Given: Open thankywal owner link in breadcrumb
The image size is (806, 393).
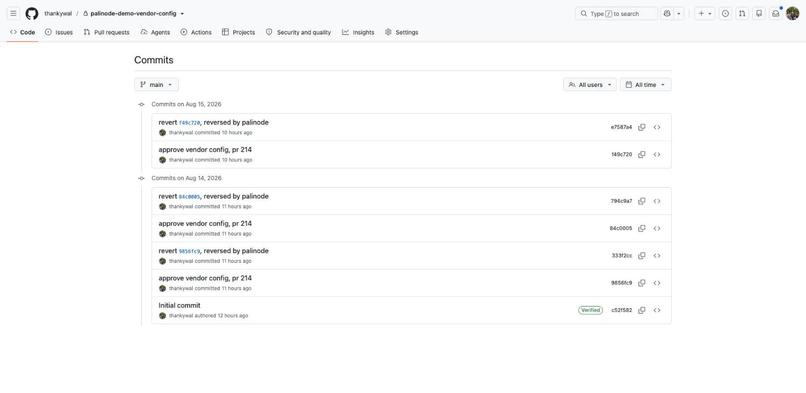Looking at the screenshot, I should click(x=58, y=13).
